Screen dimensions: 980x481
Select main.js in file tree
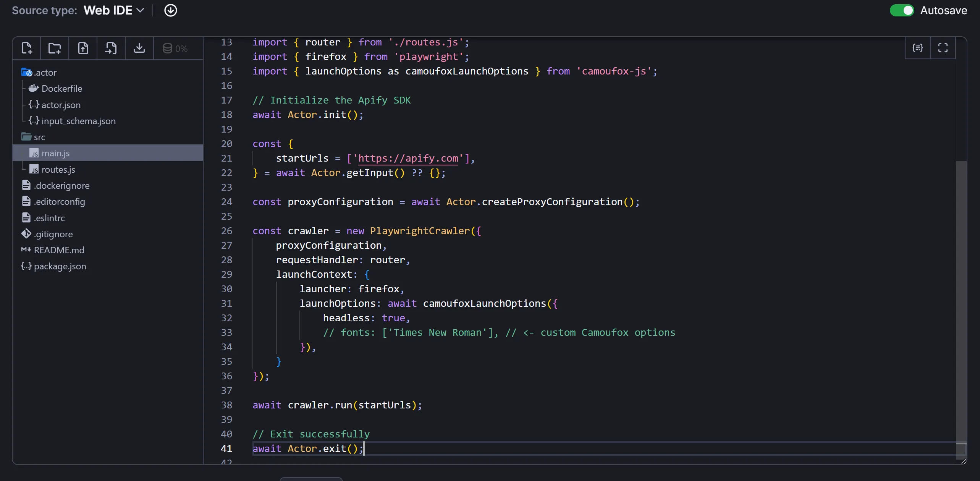(x=108, y=153)
